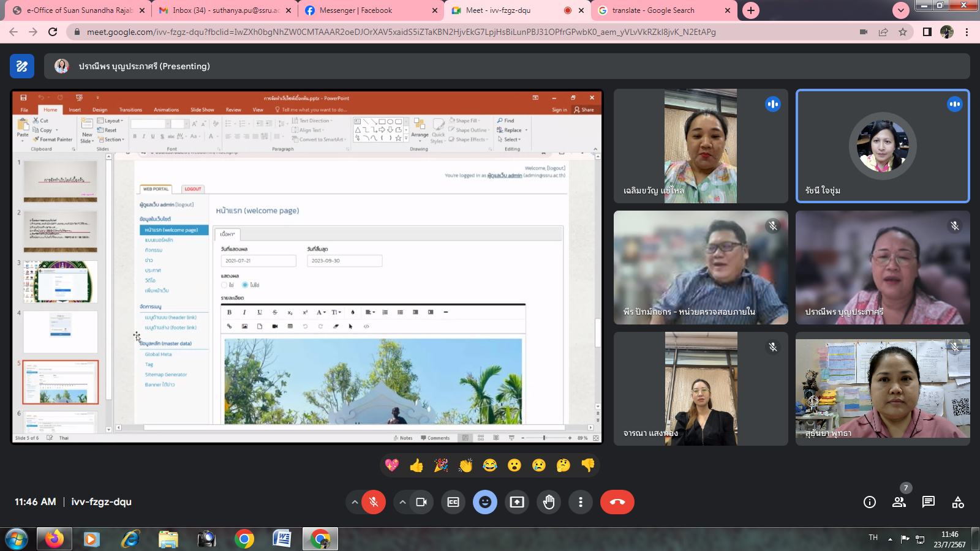Expand audio settings arrow beside microphone
This screenshot has height=551, width=980.
355,502
